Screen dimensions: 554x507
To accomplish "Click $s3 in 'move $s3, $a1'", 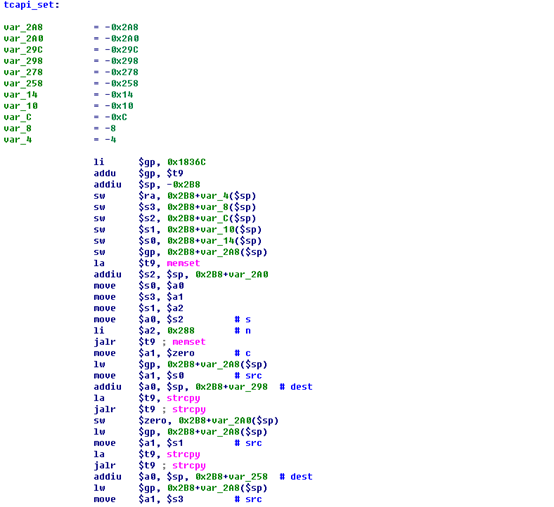I will tap(147, 297).
